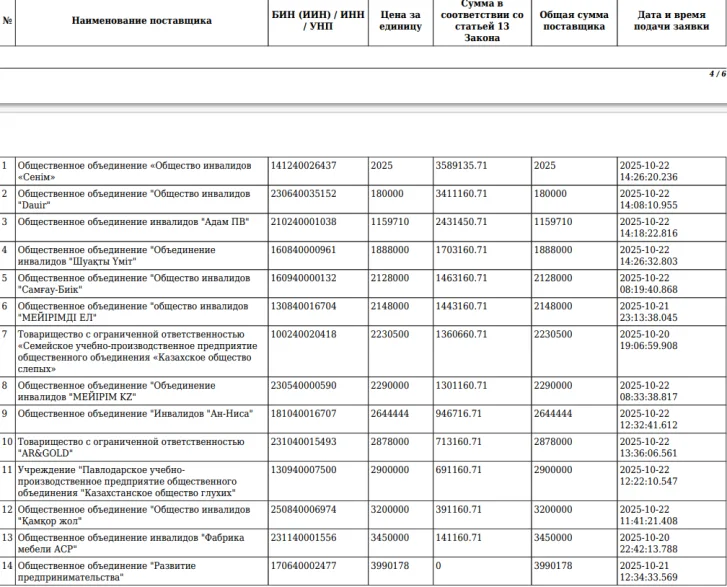Select 'Самғау-Биік' supplier name cell
This screenshot has width=727, height=587.
tap(141, 283)
